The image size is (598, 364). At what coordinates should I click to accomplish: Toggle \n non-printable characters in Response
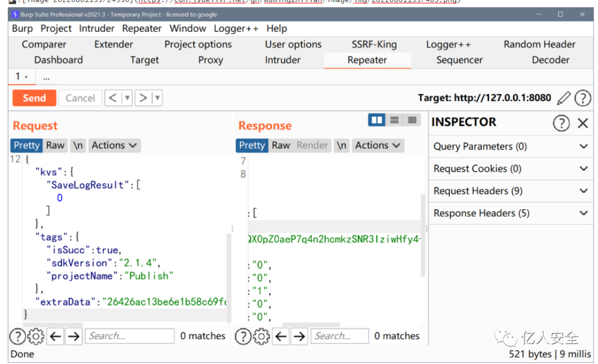point(341,145)
